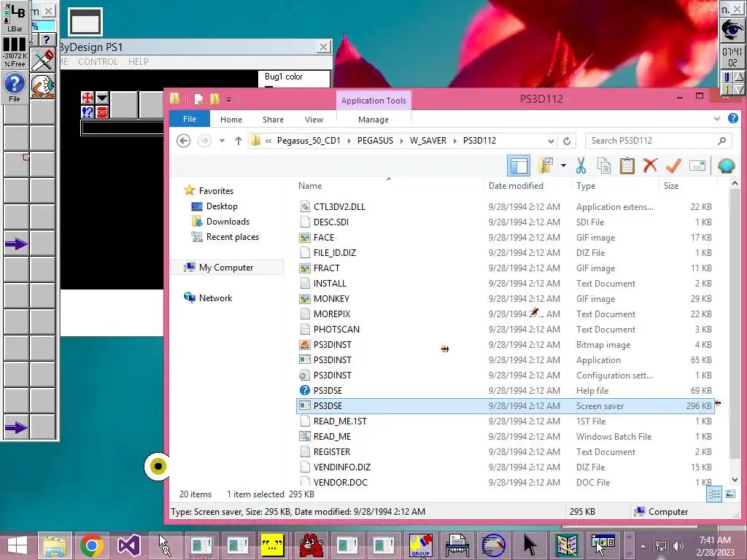Click the LBar launcher icon
Image resolution: width=747 pixels, height=560 pixels.
point(15,17)
